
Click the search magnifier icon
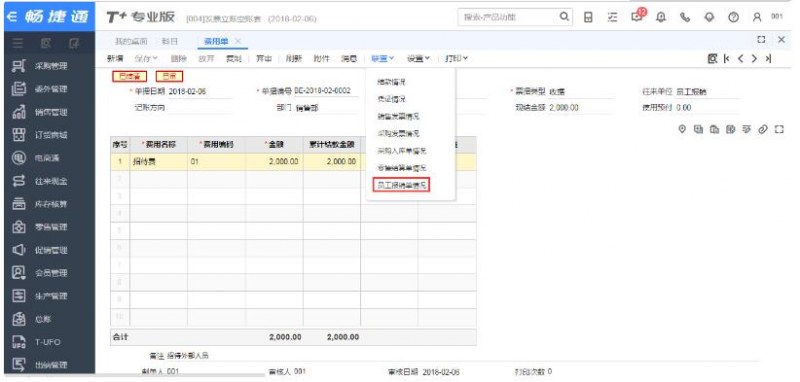tap(564, 17)
